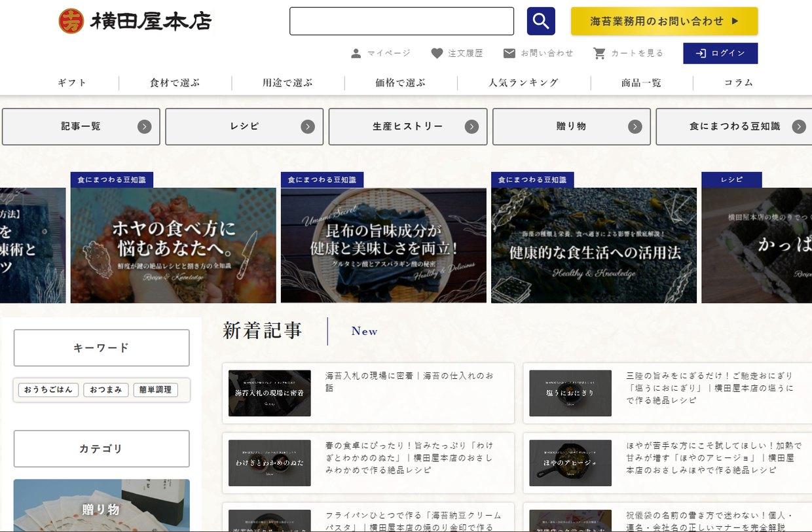The width and height of the screenshot is (812, 532).
Task: Open the ホヤの食べ方に悩むあなたへ banner
Action: point(174,245)
